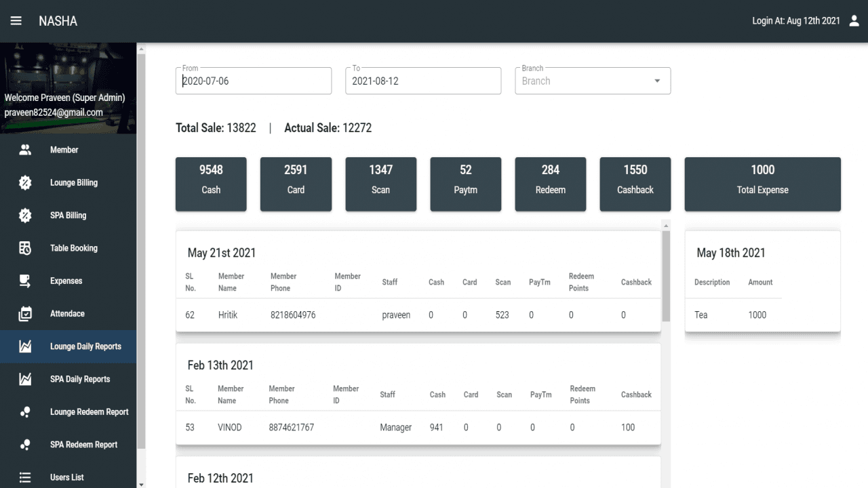Click the 2591 Card summary card
Screen dimensions: 868x488
[x=296, y=184]
